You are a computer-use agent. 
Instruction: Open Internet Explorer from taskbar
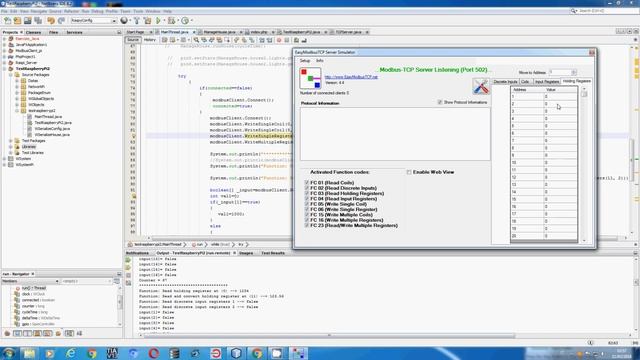71,353
